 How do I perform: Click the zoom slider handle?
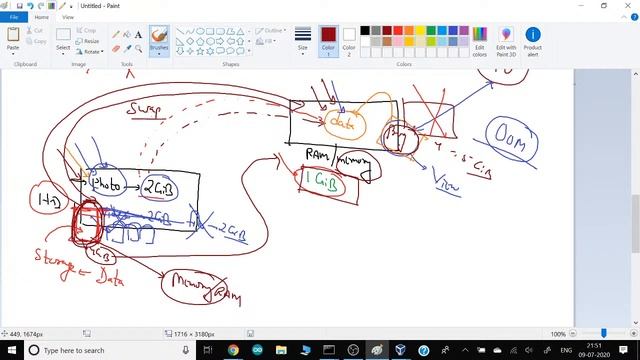(604, 333)
